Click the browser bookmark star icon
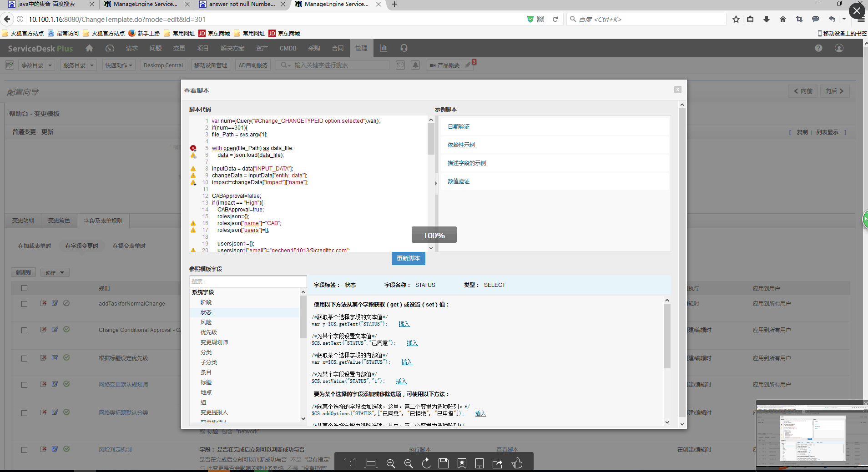This screenshot has width=868, height=472. tap(736, 19)
